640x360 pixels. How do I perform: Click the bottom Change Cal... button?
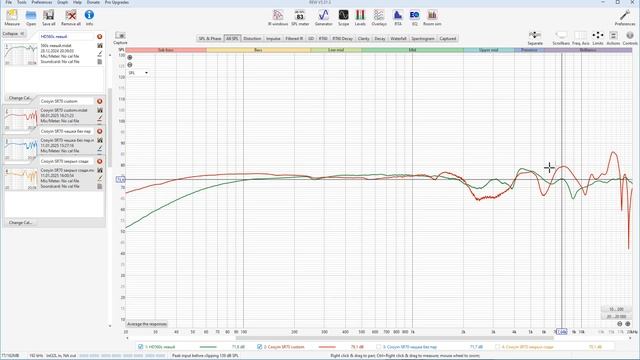coord(20,223)
